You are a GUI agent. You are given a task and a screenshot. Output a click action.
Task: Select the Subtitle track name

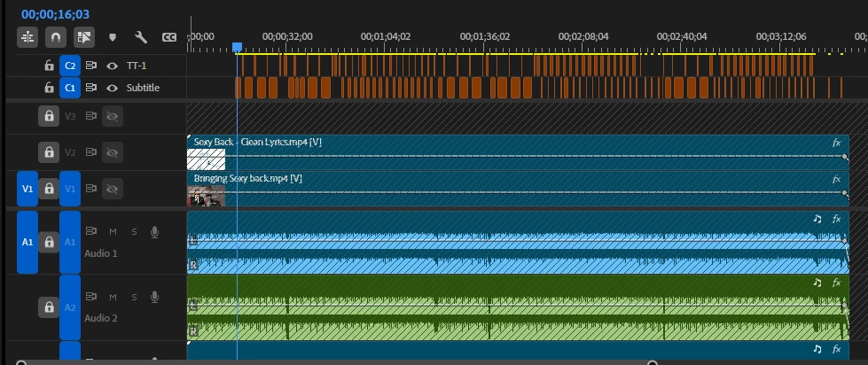(x=143, y=88)
